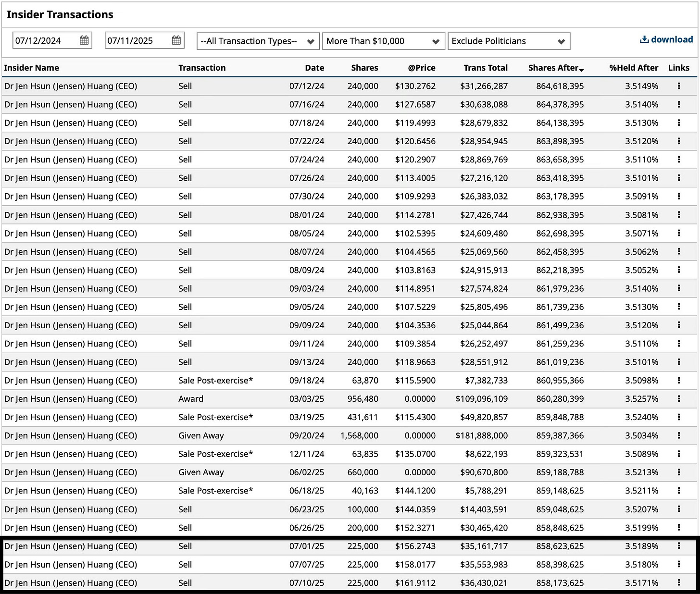Click the 07/11/2025 end date field
This screenshot has height=594, width=700.
[x=144, y=40]
